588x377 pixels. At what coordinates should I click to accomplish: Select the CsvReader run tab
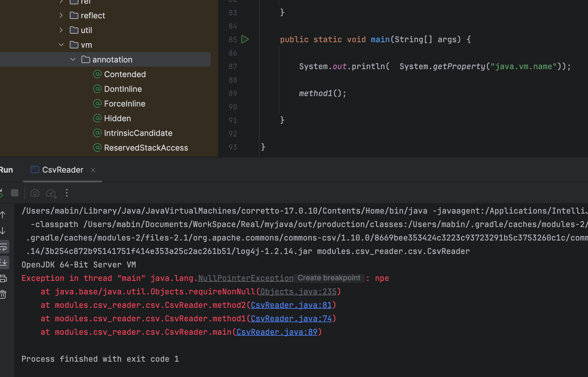pyautogui.click(x=62, y=170)
